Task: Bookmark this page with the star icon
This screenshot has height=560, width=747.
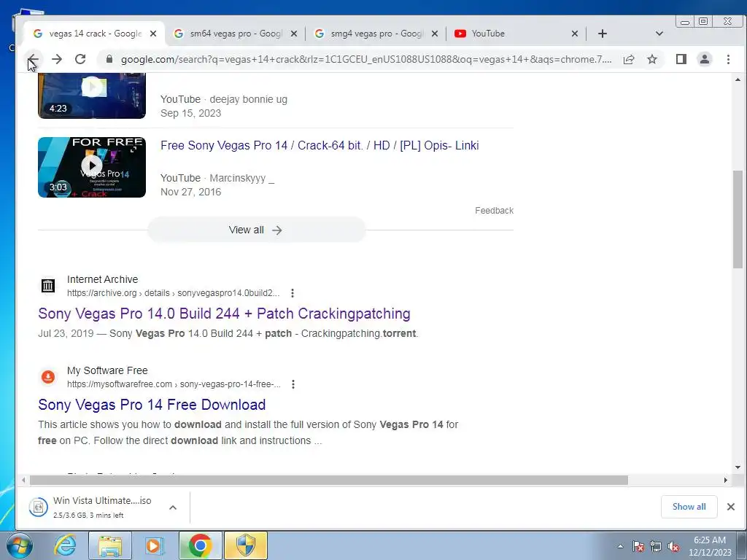Action: pos(652,59)
